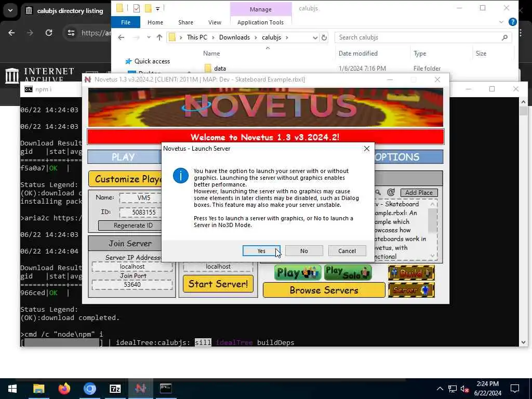532x399 pixels.
Task: Click the player Name field VM5
Action: [x=140, y=197]
